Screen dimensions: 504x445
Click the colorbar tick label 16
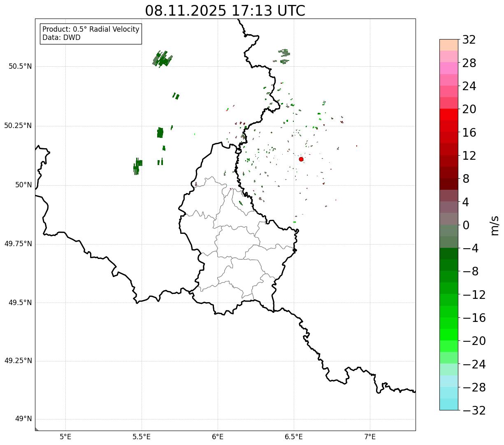[469, 133]
